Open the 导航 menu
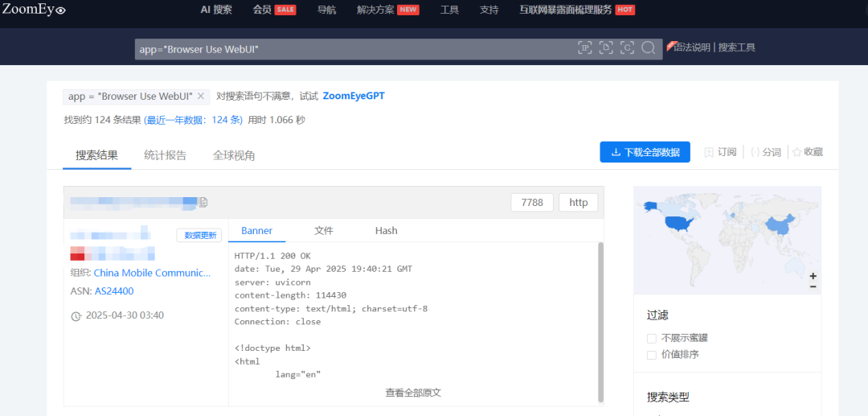 (326, 10)
